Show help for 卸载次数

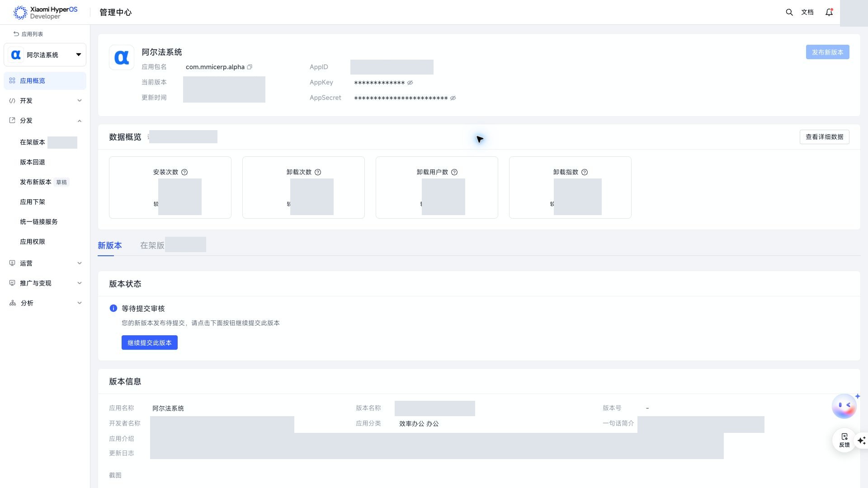(318, 172)
